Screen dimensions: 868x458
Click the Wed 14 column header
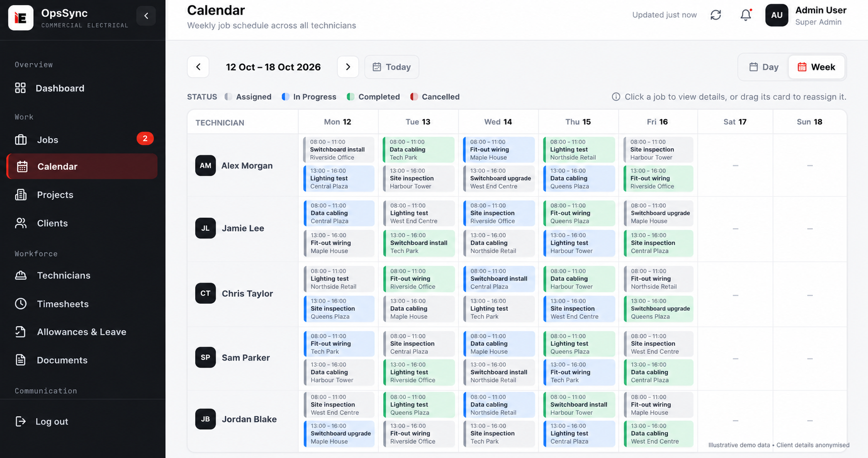tap(498, 122)
